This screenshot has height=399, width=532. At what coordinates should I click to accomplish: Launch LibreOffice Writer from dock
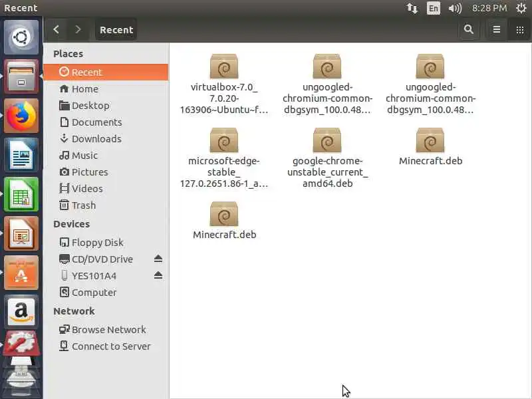(x=21, y=155)
